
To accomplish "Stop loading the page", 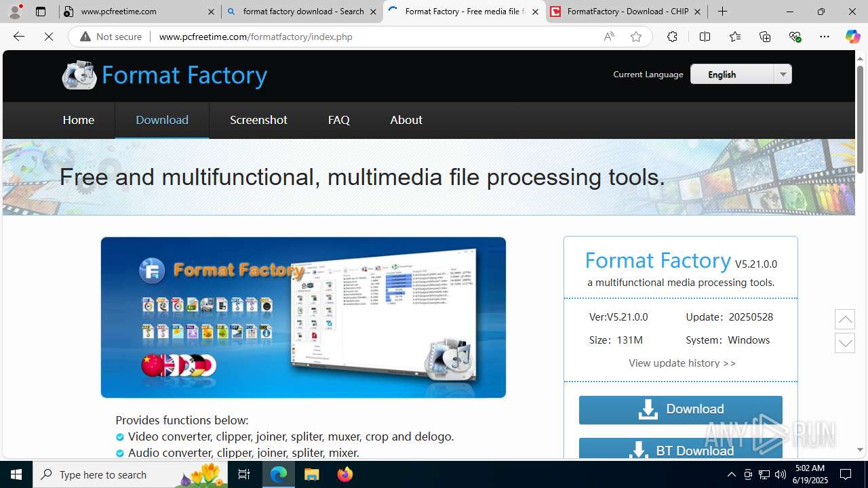I will pos(49,37).
